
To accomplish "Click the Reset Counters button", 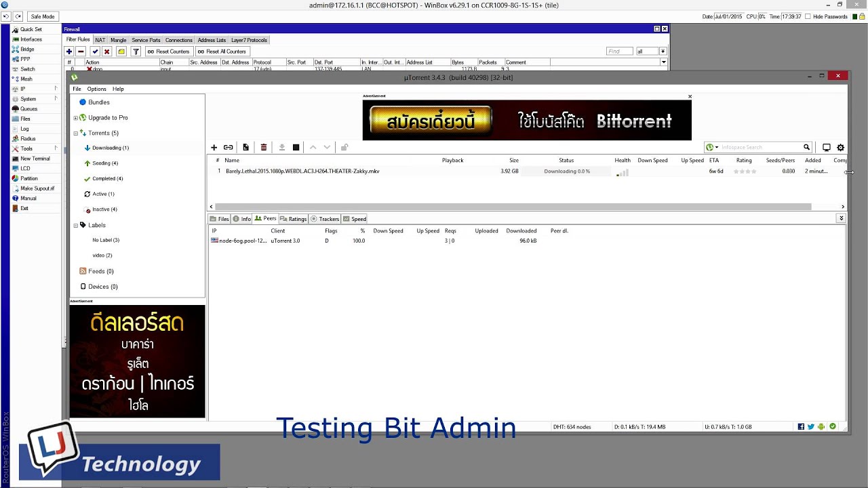I will click(168, 52).
